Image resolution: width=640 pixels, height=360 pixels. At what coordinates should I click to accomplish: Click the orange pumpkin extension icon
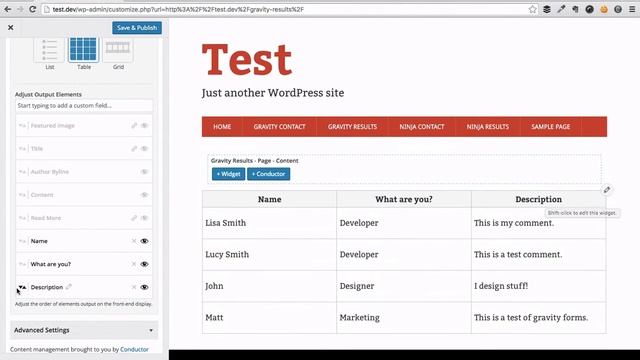point(604,9)
